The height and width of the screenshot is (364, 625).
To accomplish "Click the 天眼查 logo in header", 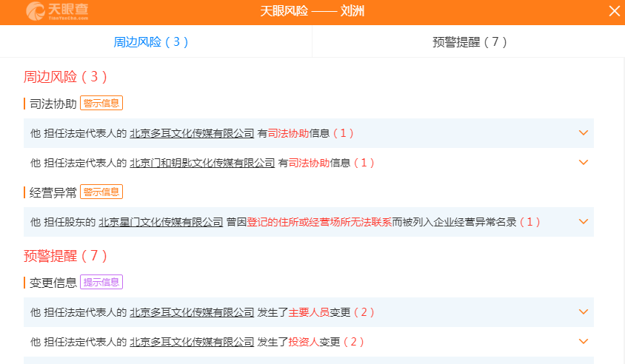I will pos(58,11).
